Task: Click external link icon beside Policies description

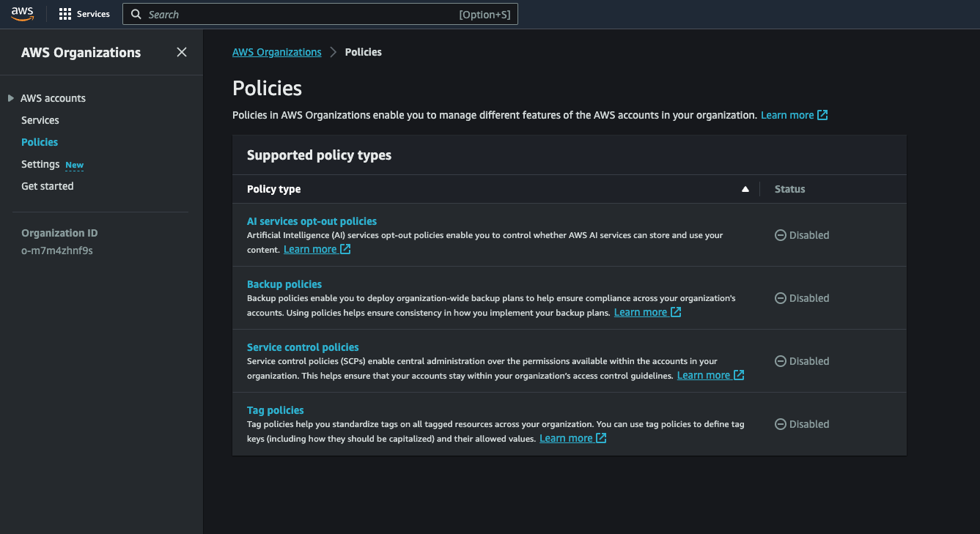Action: [x=822, y=115]
